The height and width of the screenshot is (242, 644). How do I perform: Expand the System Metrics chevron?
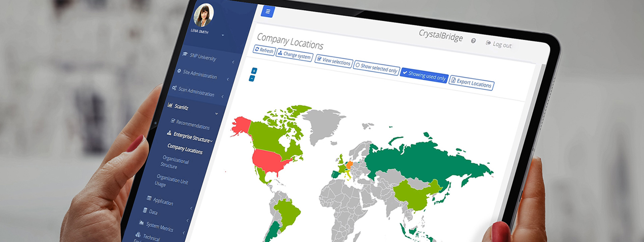coord(183,233)
